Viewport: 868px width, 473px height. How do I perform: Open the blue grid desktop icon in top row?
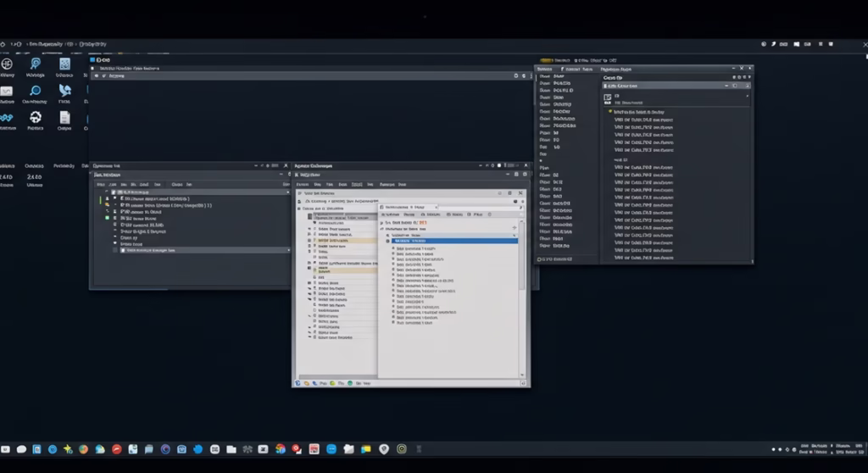[x=64, y=64]
